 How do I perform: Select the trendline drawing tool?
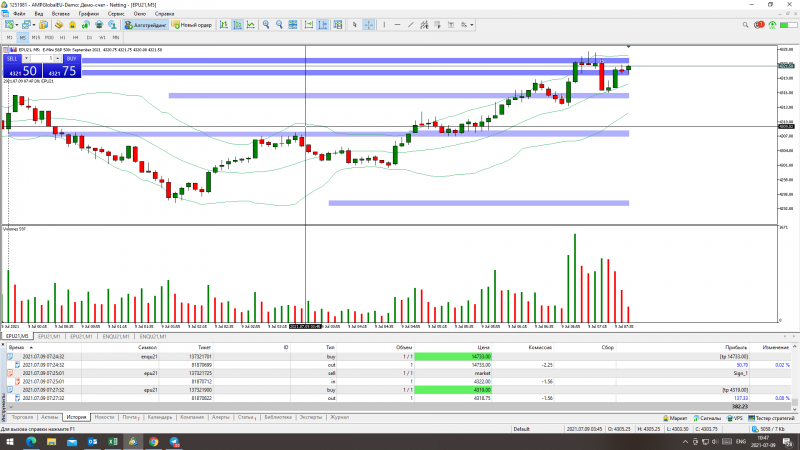coord(411,24)
